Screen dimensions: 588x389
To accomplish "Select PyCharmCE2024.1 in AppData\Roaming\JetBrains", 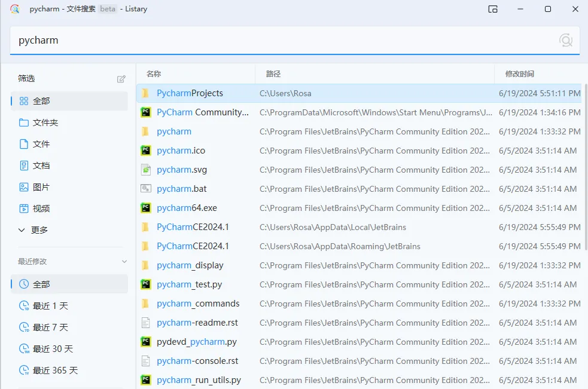I will pos(193,246).
